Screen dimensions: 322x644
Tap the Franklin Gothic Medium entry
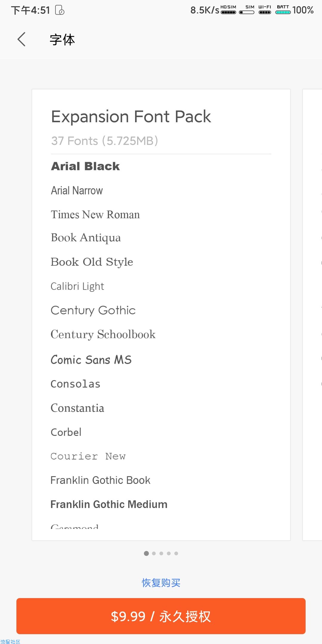tap(109, 504)
